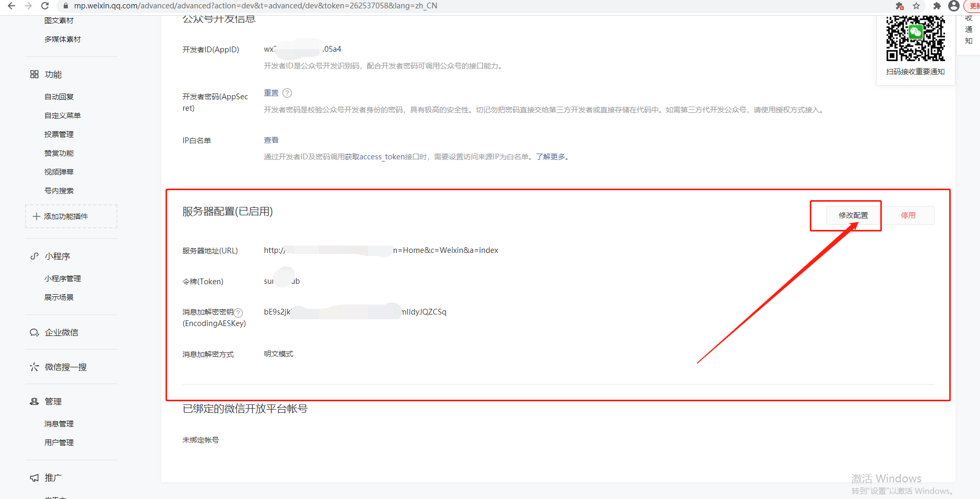Click help icon beside 消息加解密密钥
The width and height of the screenshot is (980, 499).
238,312
